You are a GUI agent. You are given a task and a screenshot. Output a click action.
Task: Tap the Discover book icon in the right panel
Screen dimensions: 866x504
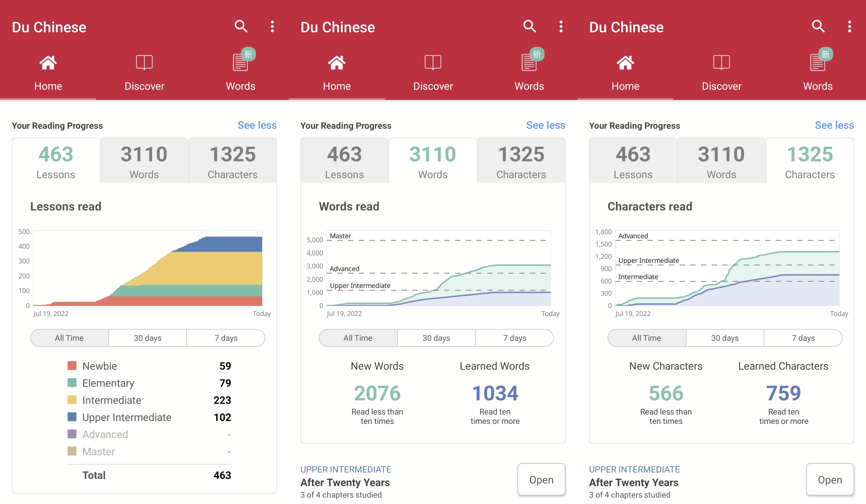coord(721,63)
